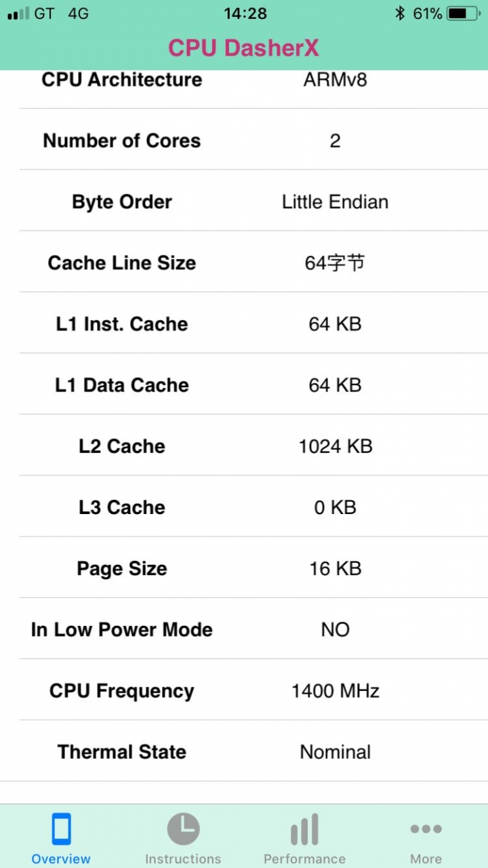Tap the cellular signal bars icon
The height and width of the screenshot is (868, 488).
[x=18, y=14]
